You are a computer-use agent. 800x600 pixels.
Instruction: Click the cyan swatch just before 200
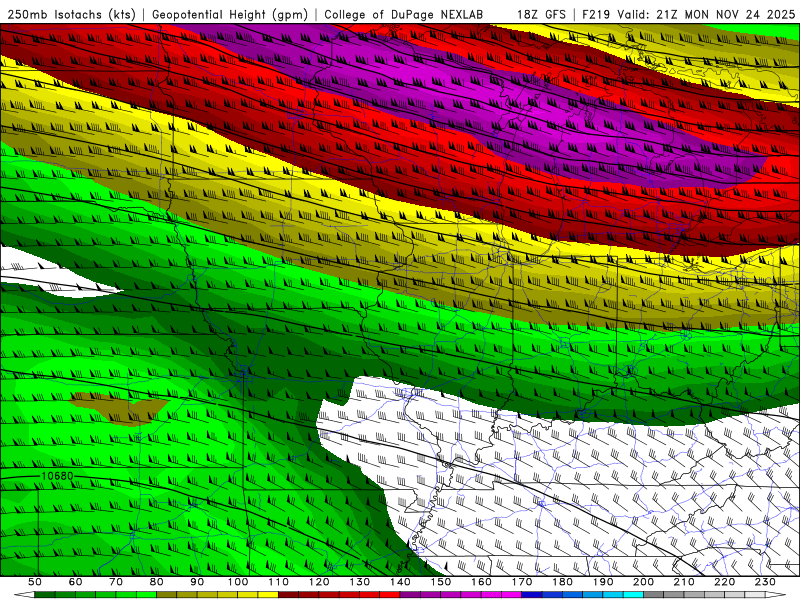633,595
